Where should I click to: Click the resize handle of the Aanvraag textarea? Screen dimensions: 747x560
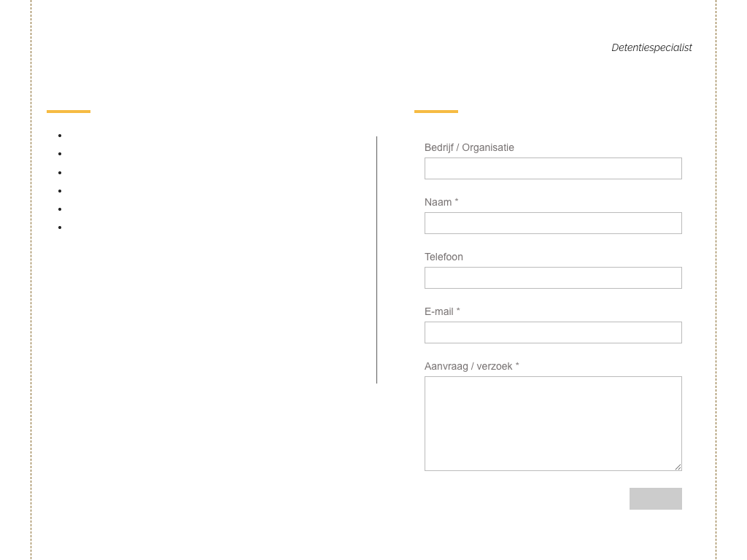pyautogui.click(x=678, y=467)
